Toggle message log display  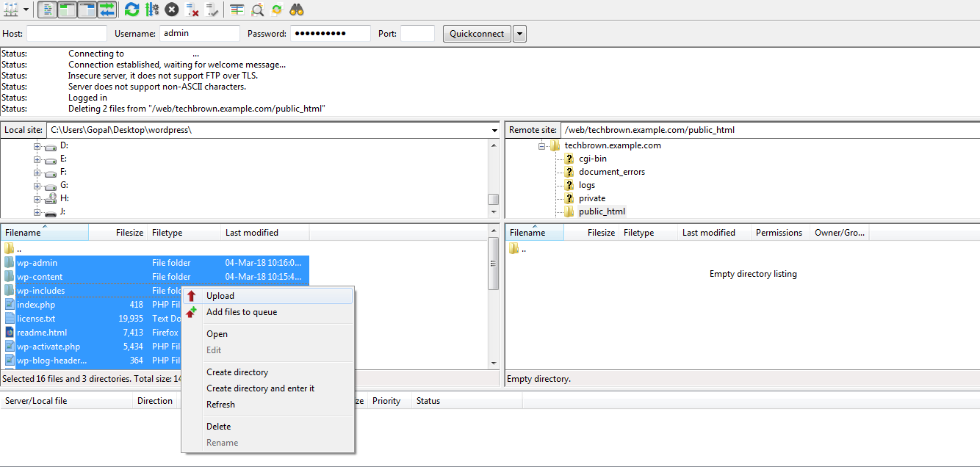47,10
